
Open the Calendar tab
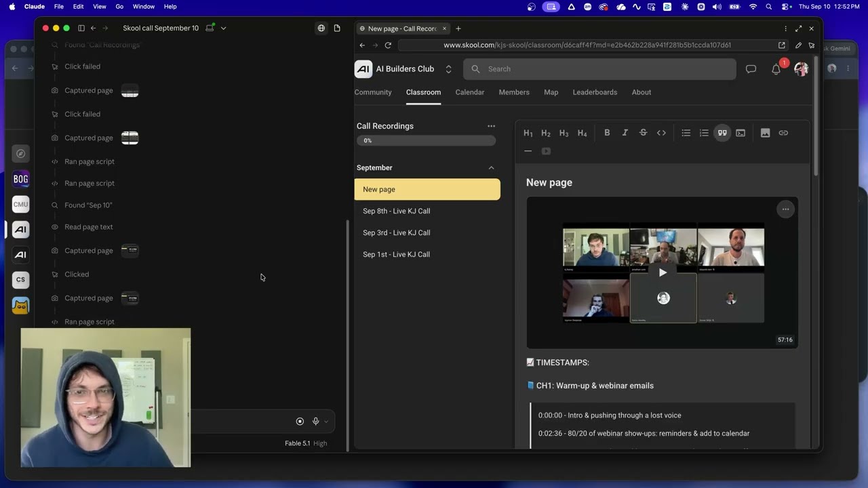point(470,92)
